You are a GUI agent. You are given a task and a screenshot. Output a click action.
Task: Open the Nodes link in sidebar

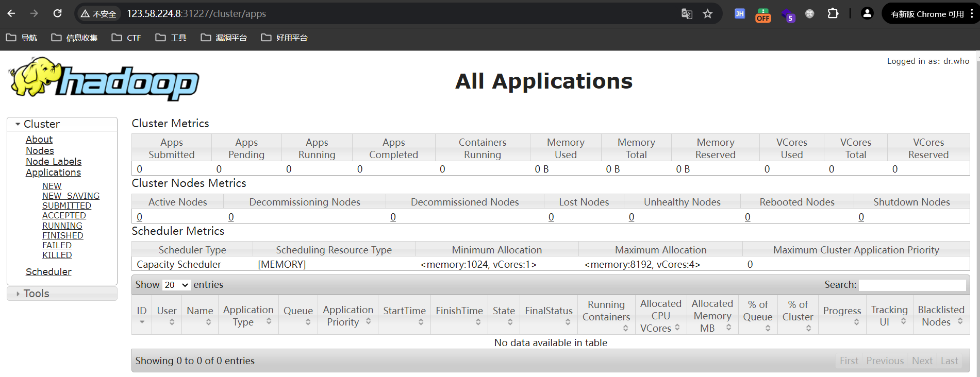40,151
